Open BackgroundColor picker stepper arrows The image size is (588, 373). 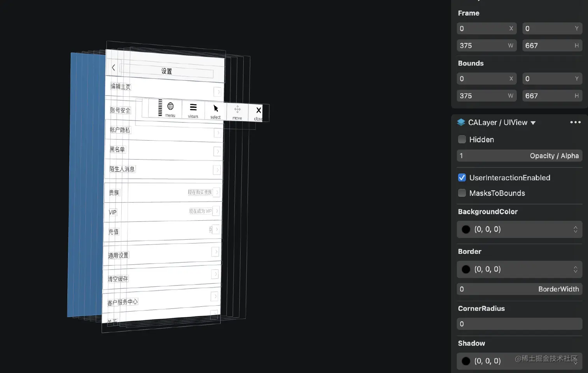[576, 229]
